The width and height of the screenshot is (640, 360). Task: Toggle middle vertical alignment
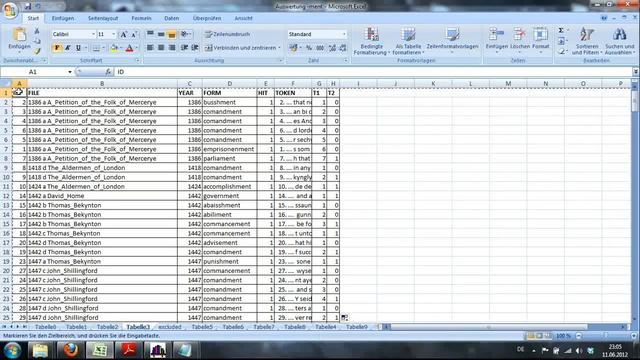tap(161, 34)
